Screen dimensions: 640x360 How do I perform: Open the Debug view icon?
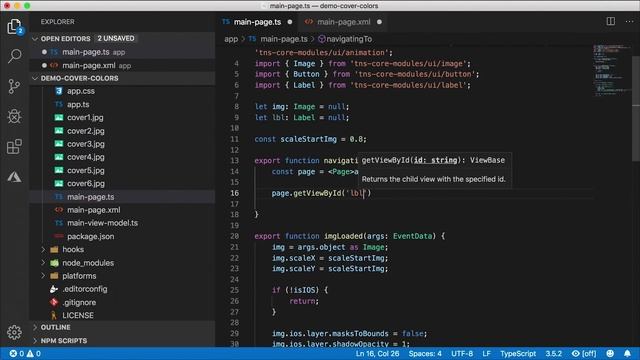[x=14, y=116]
